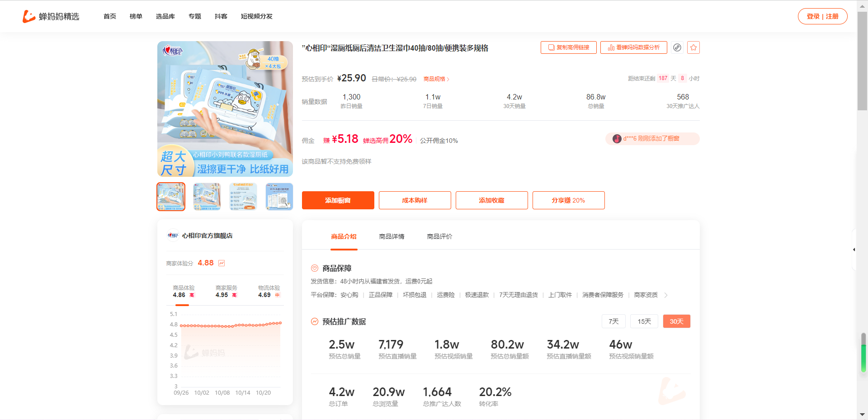Select the second product thumbnail
The height and width of the screenshot is (420, 868).
207,197
